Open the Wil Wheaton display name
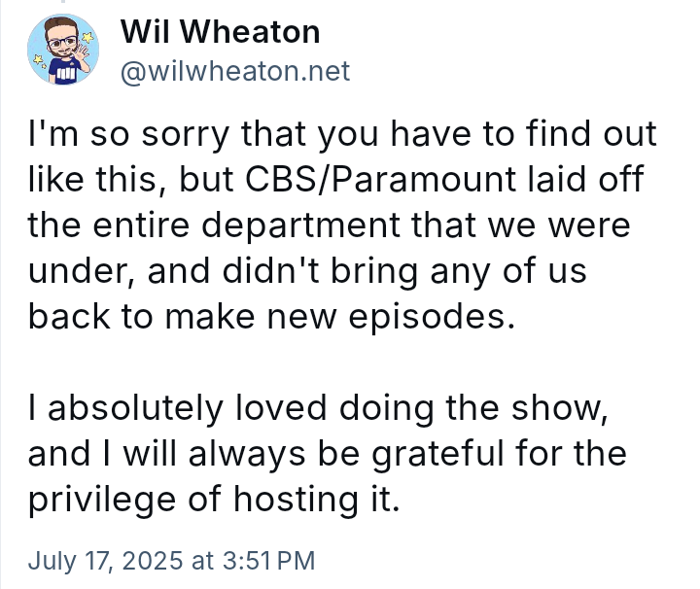Image resolution: width=700 pixels, height=589 pixels. 220,32
